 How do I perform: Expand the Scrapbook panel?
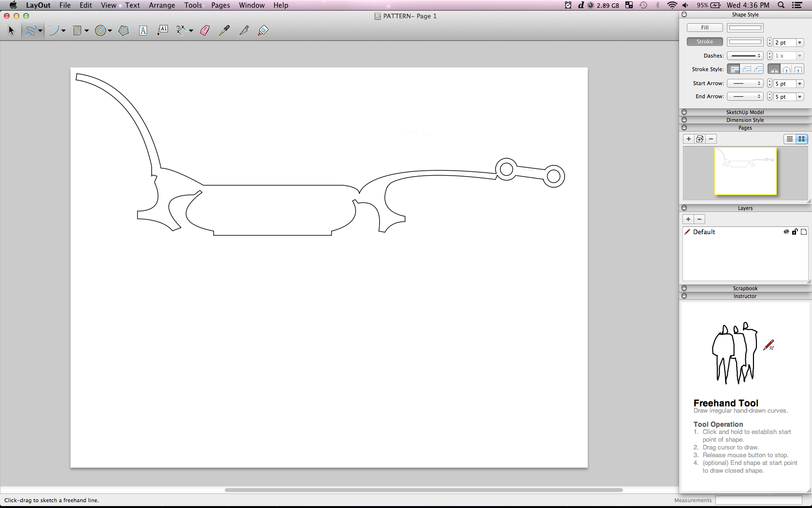point(745,288)
